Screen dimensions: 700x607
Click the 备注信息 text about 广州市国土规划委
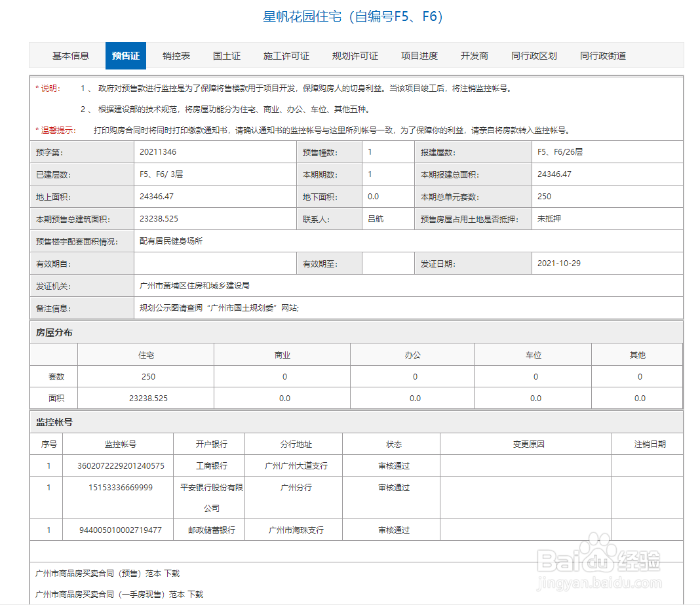[219, 308]
